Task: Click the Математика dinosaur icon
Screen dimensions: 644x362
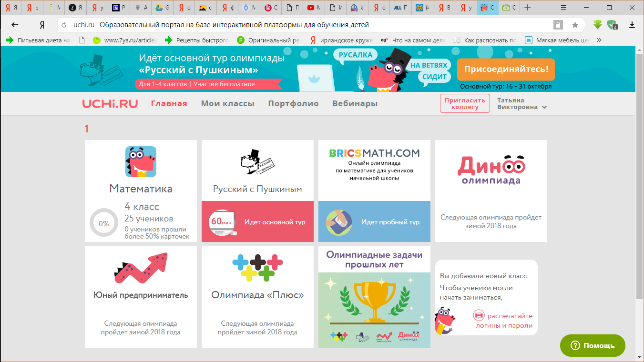Action: (x=141, y=162)
